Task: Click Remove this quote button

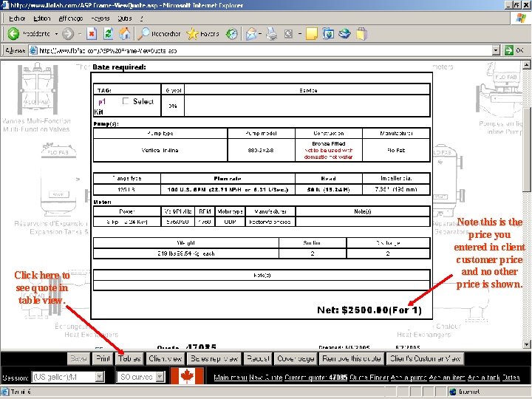Action: pos(352,358)
